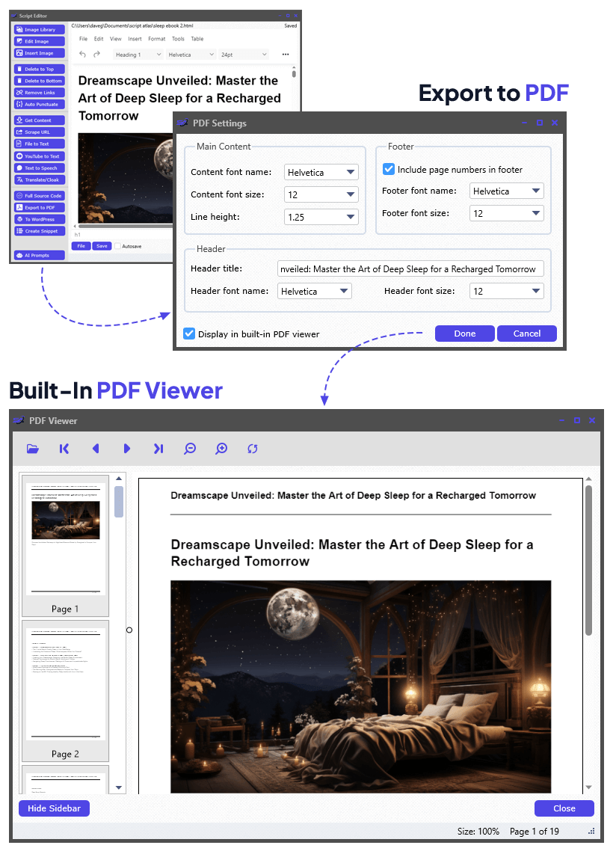Image resolution: width=616 pixels, height=857 pixels.
Task: Open the Tools menu
Action: tap(178, 39)
